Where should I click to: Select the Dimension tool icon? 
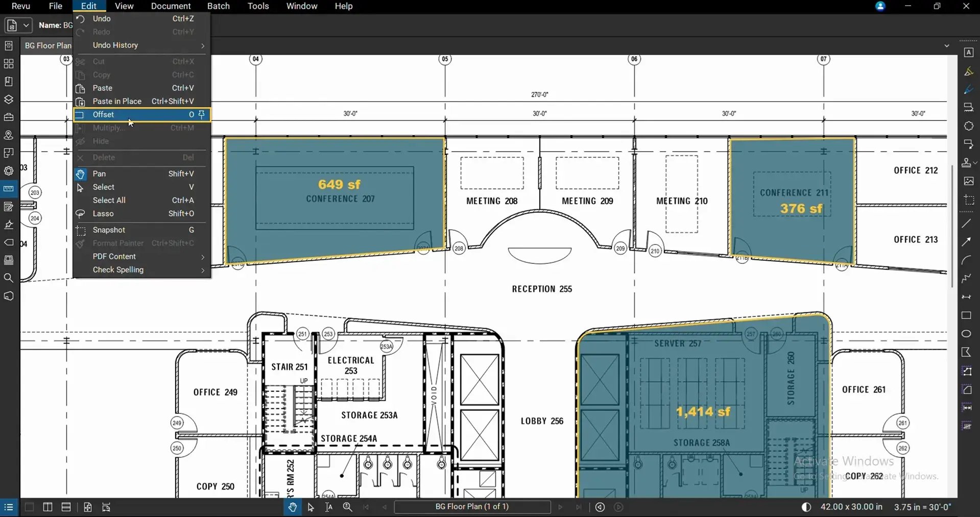pos(966,297)
